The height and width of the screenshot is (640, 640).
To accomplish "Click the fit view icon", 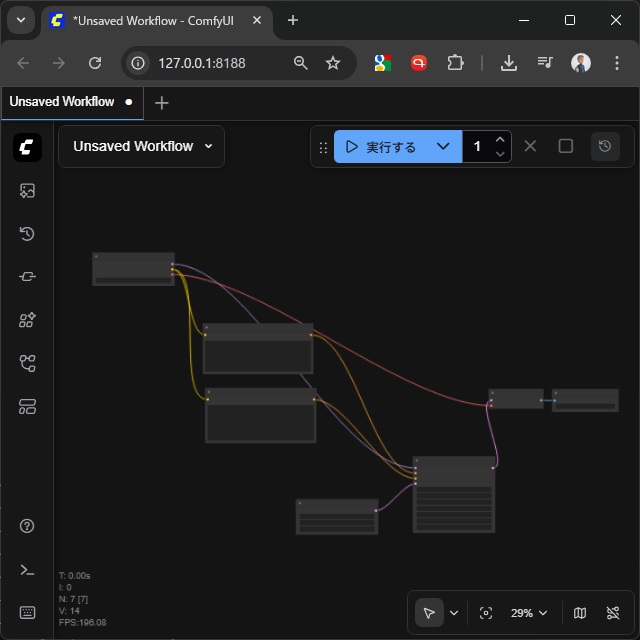I will click(486, 613).
